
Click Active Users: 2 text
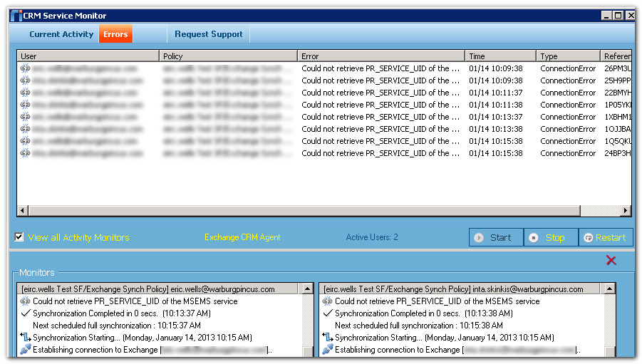tap(372, 237)
